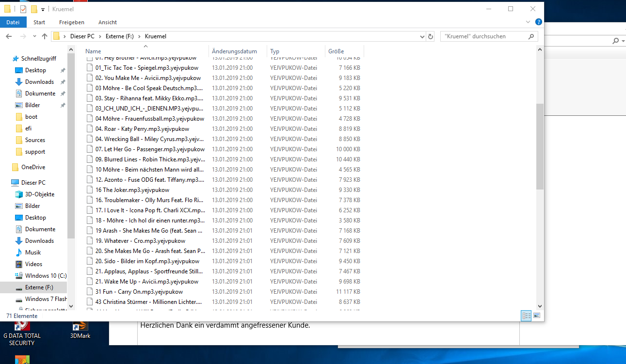Open the address bar history dropdown
This screenshot has height=364, width=626.
[422, 36]
